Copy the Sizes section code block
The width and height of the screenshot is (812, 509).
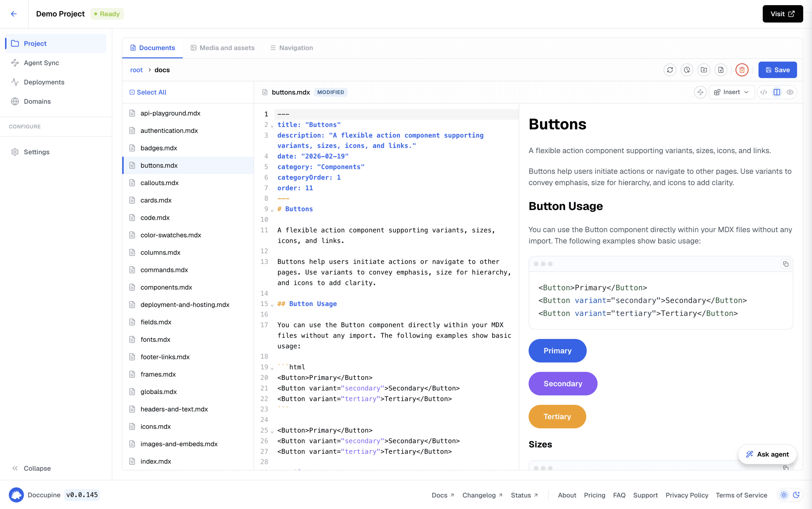pos(785,468)
